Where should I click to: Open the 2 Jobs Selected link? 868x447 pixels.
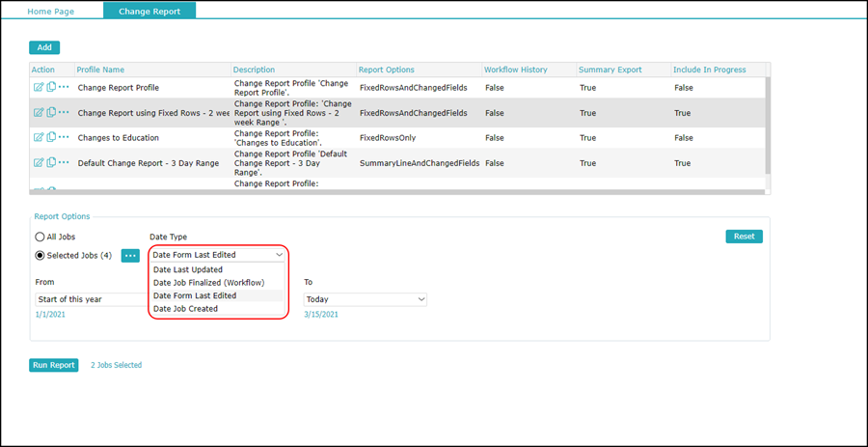pyautogui.click(x=117, y=365)
